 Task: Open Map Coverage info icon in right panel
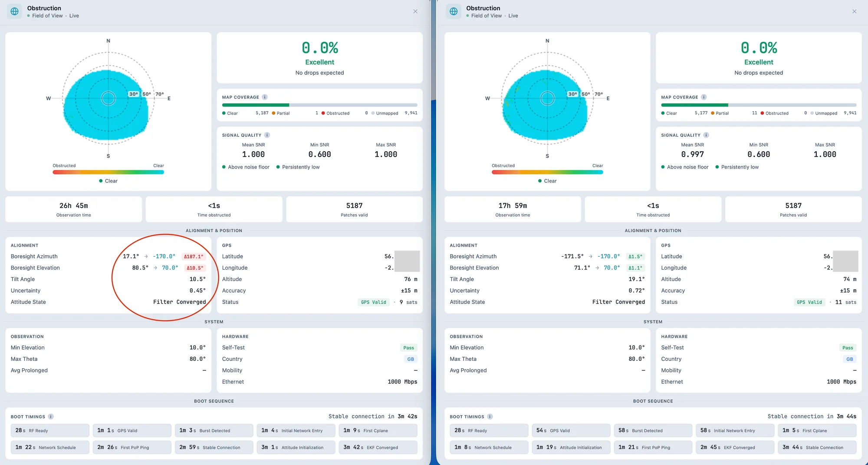point(704,97)
